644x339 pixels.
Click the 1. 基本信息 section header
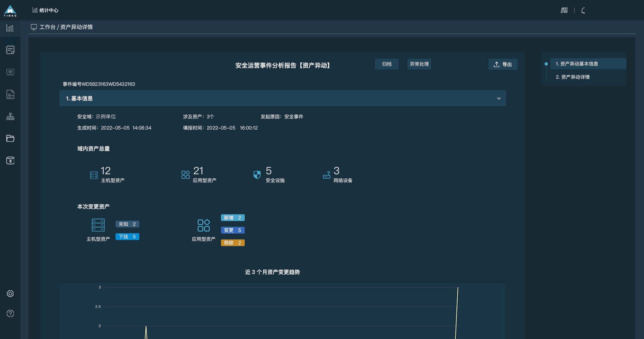[283, 98]
